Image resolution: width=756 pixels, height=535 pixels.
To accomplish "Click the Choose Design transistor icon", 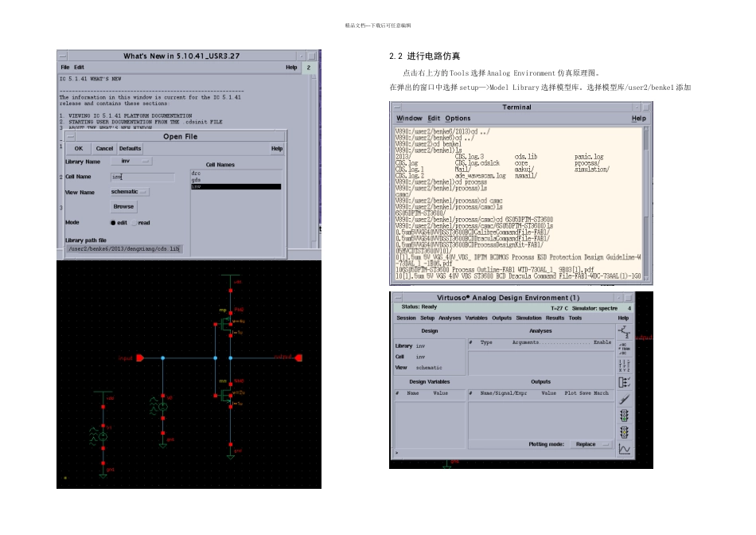I will (x=625, y=330).
